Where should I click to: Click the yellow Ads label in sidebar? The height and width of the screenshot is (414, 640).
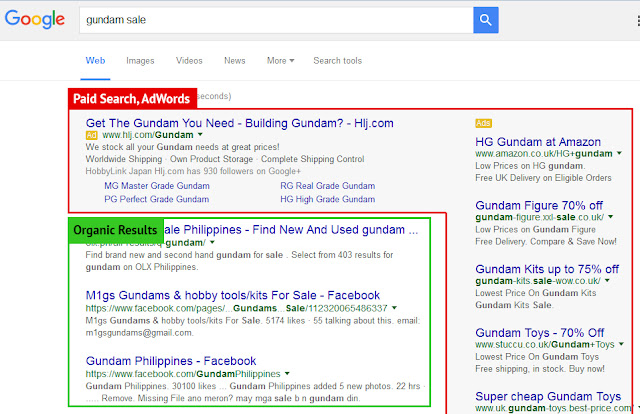(483, 123)
